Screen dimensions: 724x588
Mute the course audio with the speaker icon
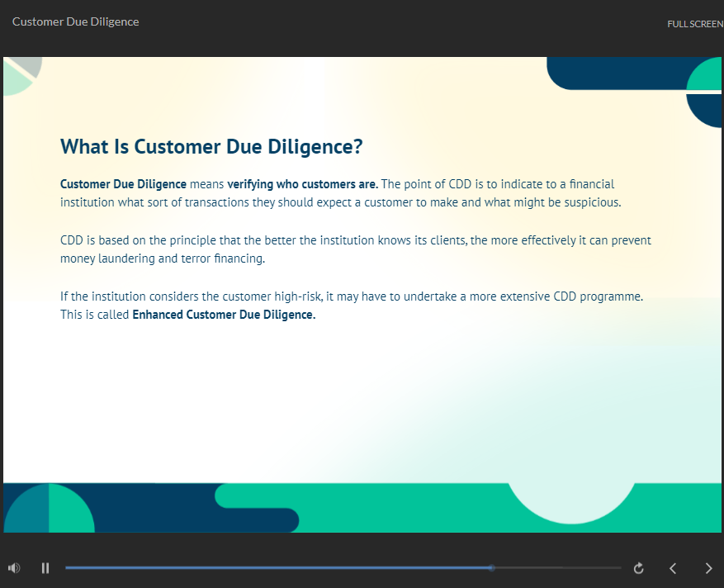(14, 568)
